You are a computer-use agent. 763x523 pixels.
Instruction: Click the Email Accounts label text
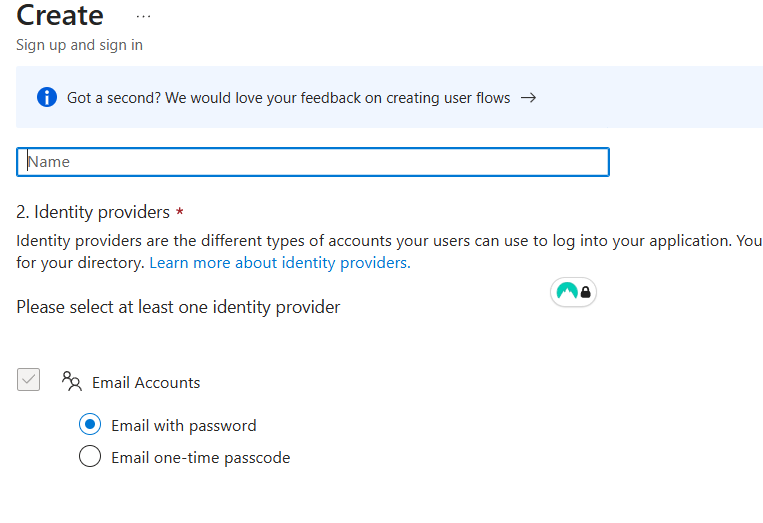pos(146,383)
